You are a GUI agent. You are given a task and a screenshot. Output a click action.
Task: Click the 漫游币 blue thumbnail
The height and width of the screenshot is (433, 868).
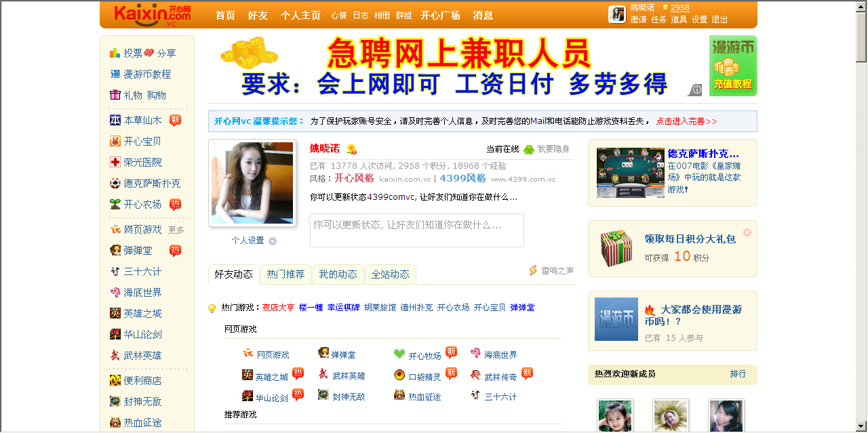[616, 319]
